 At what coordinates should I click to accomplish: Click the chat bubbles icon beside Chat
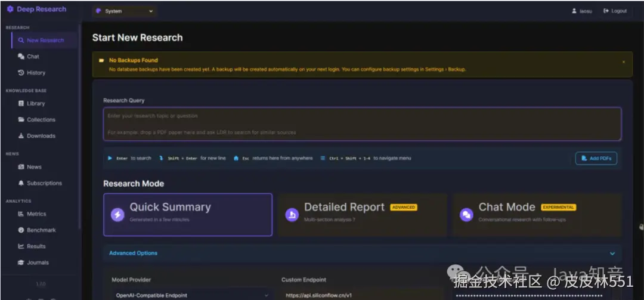point(21,56)
